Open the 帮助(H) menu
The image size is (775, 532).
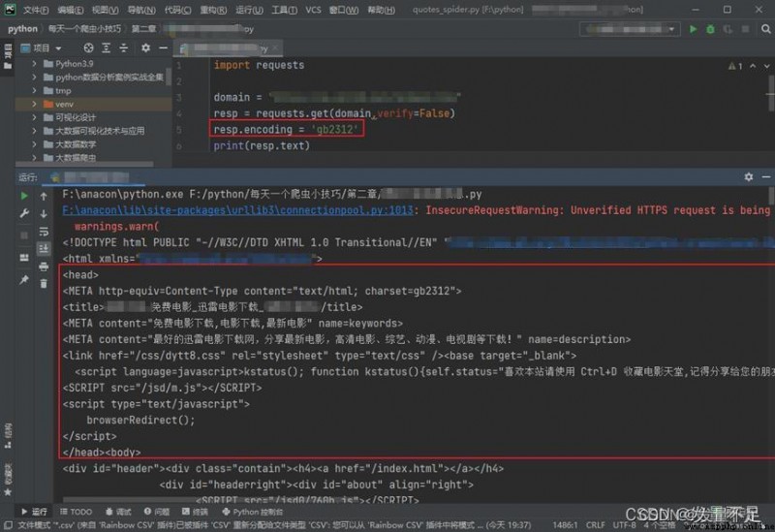(x=381, y=10)
